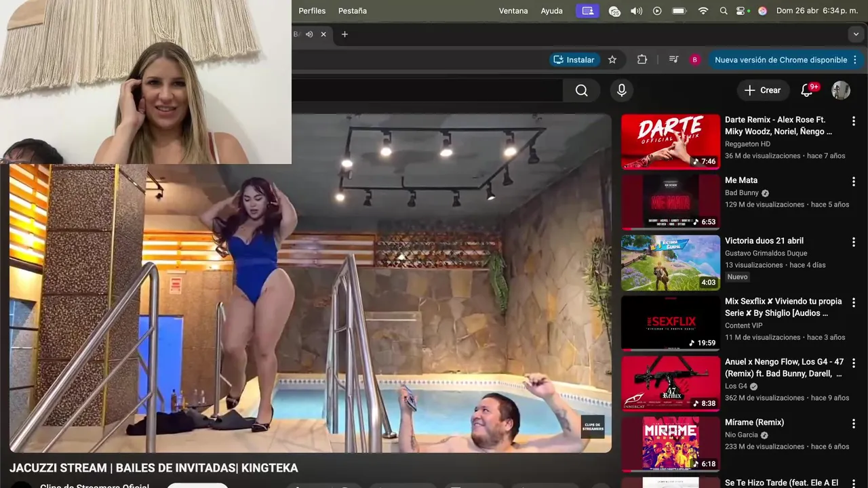The width and height of the screenshot is (868, 488).
Task: Open YouTube notifications bell
Action: 807,90
